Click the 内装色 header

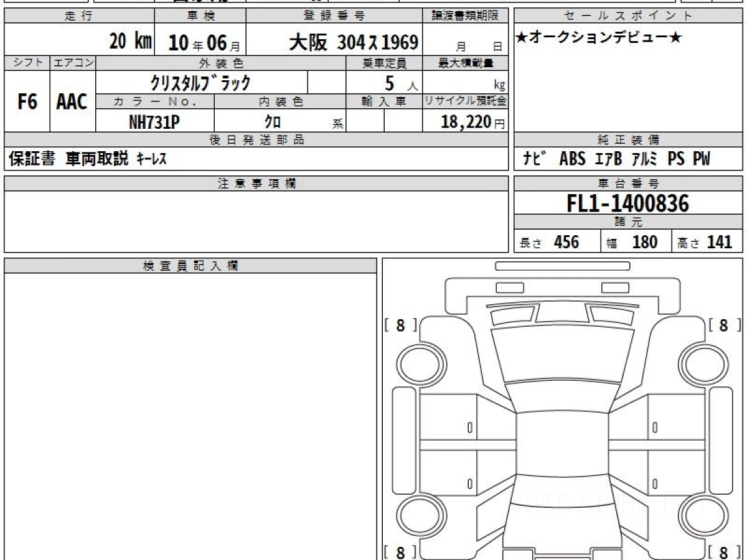point(280,101)
